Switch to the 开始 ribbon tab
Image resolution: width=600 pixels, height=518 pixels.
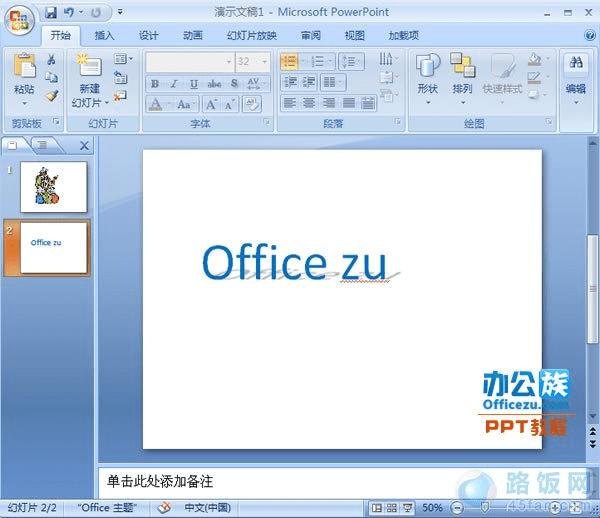click(61, 36)
